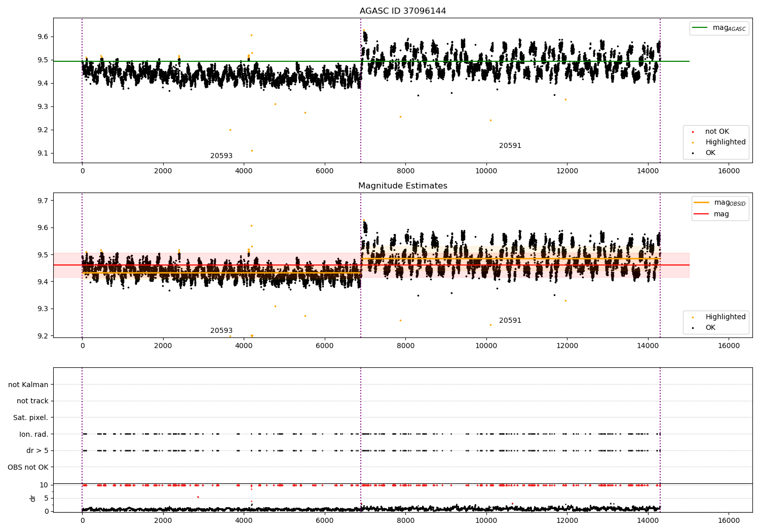760x532 pixels.
Task: Select the "OK" legend entry in Magnitude Estimates plot
Action: click(710, 328)
